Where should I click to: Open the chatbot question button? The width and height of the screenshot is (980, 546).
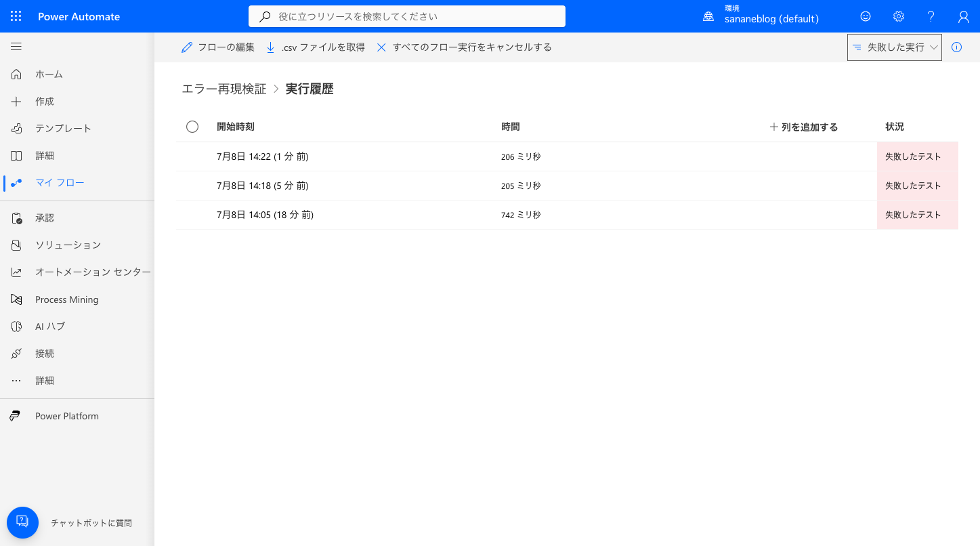pos(22,522)
